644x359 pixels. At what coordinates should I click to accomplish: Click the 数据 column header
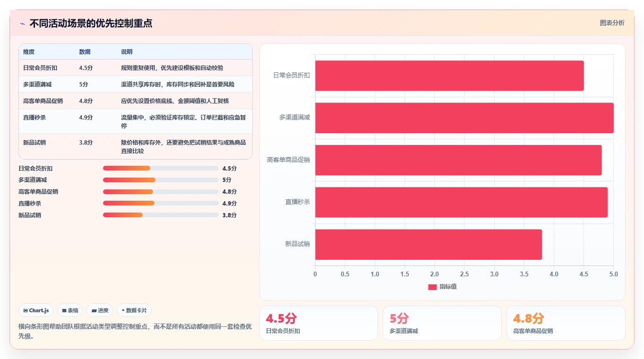pos(85,52)
